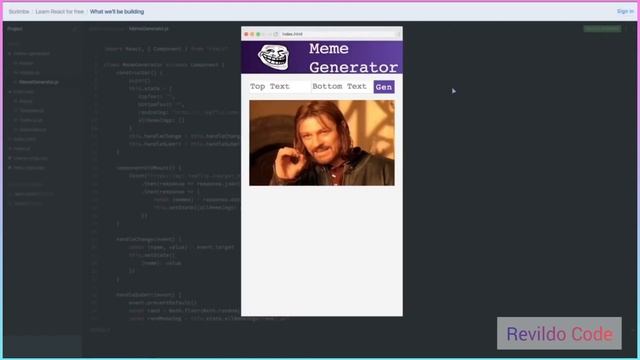Click the Project panel header
Screen dimensions: 640x360
15,29
